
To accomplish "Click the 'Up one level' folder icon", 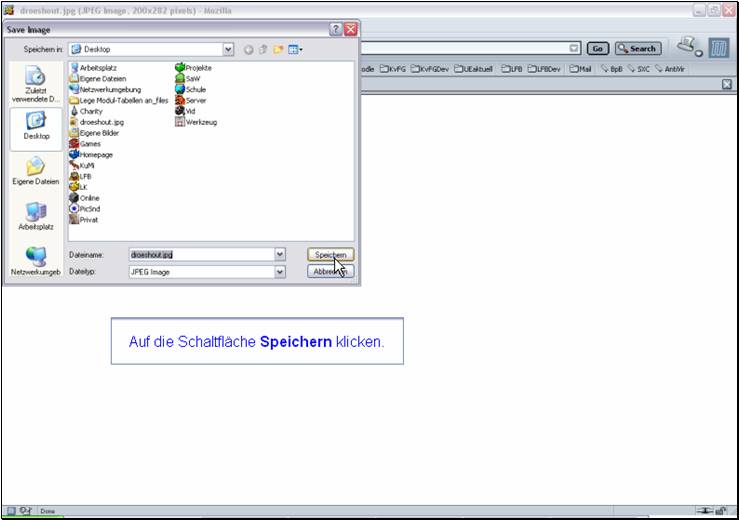I will (263, 48).
